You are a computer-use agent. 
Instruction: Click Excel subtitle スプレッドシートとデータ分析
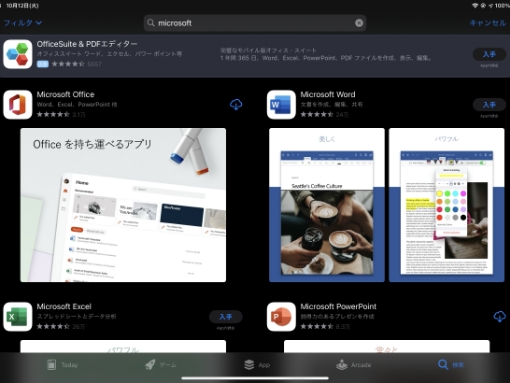tap(76, 317)
